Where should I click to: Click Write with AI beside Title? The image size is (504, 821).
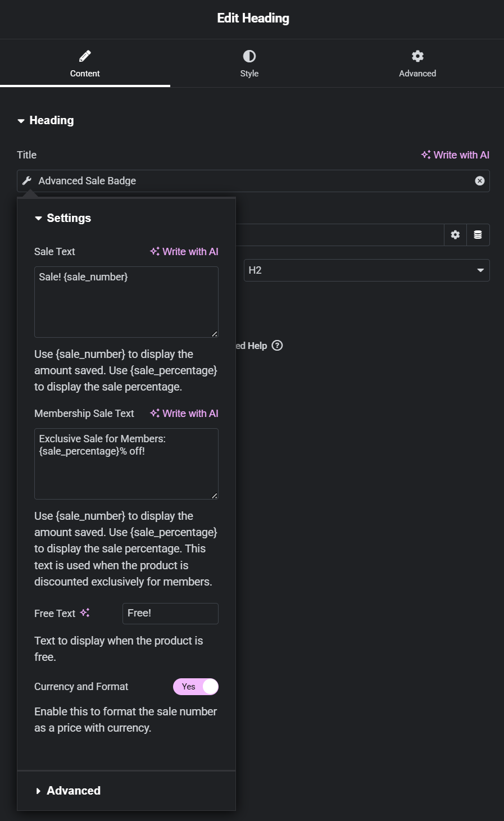pyautogui.click(x=455, y=155)
